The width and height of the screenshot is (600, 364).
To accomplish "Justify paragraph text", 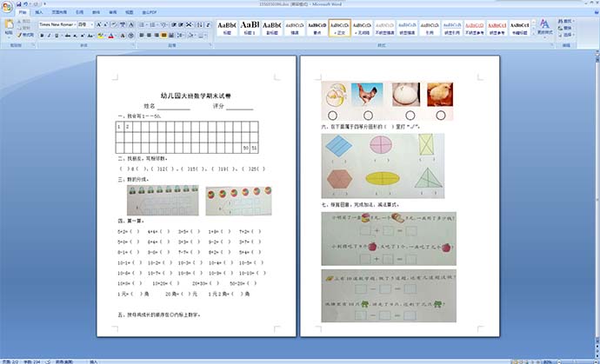I will click(x=163, y=36).
